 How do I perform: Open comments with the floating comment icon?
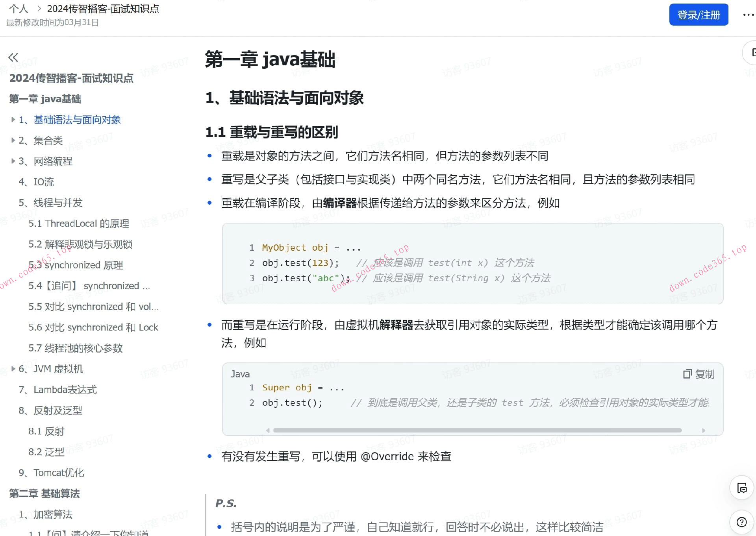[x=741, y=488]
